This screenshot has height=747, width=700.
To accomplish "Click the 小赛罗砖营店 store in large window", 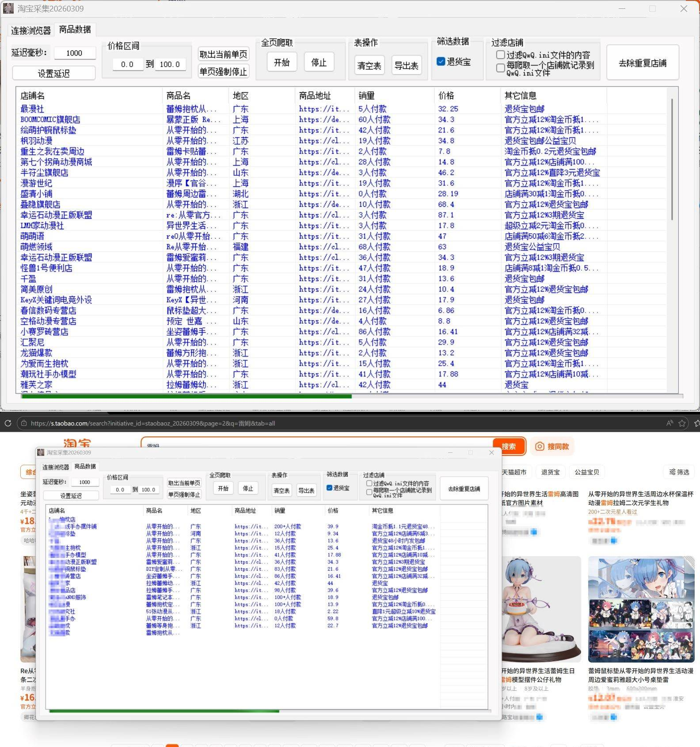I will 44,332.
